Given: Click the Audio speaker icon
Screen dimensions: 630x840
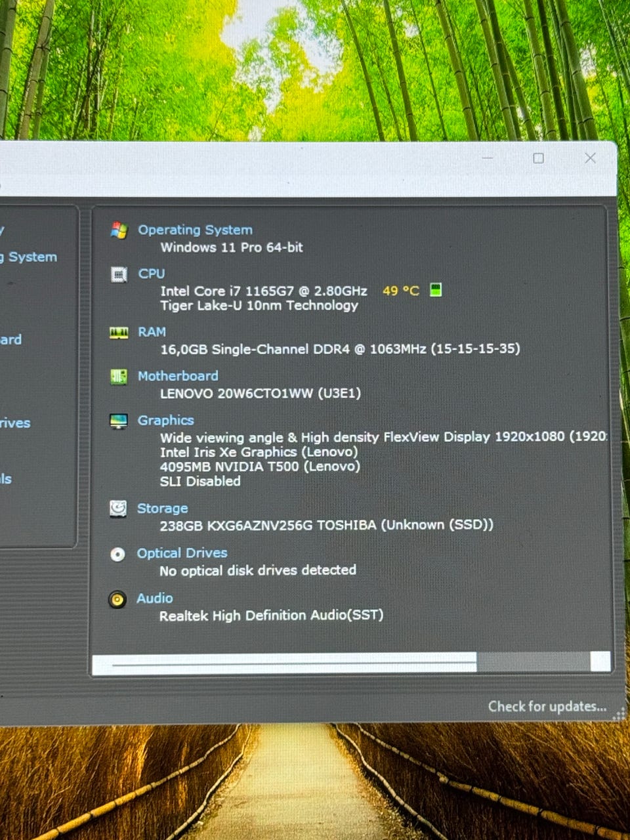Looking at the screenshot, I should point(117,599).
